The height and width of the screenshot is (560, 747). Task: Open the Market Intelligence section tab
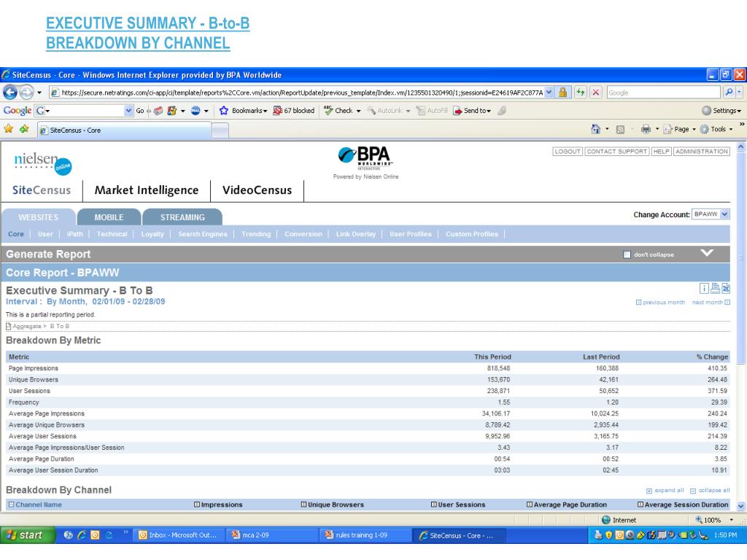coord(147,190)
